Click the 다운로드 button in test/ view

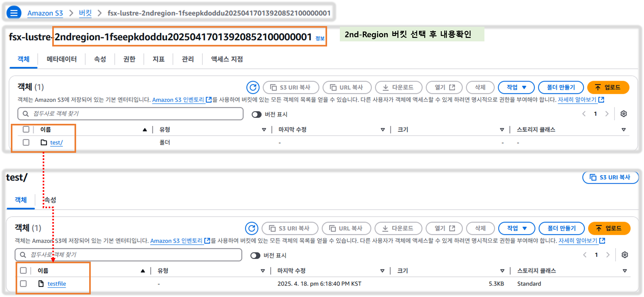(x=398, y=228)
